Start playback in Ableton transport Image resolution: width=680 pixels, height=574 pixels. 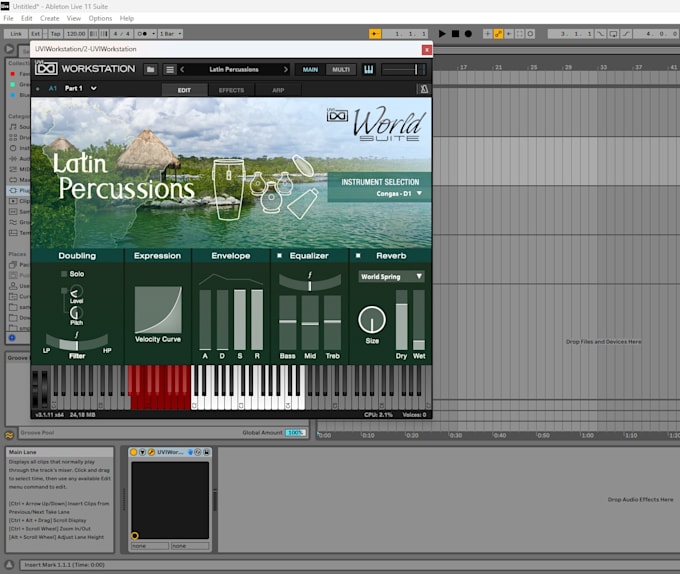tap(442, 33)
